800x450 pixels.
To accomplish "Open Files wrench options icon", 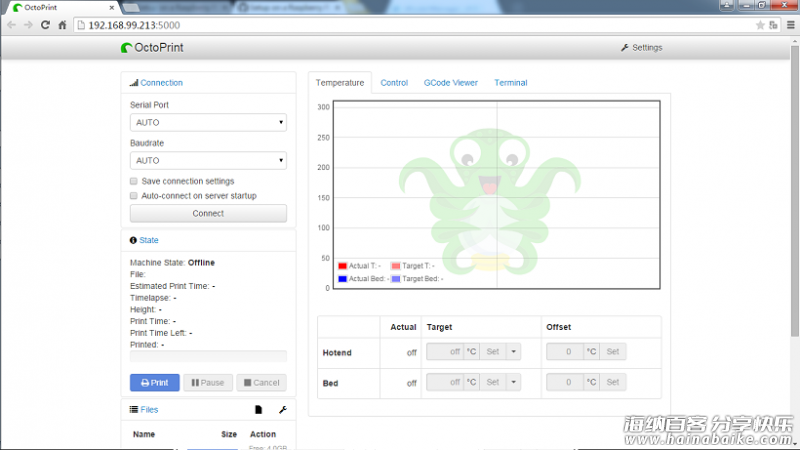I will point(283,410).
